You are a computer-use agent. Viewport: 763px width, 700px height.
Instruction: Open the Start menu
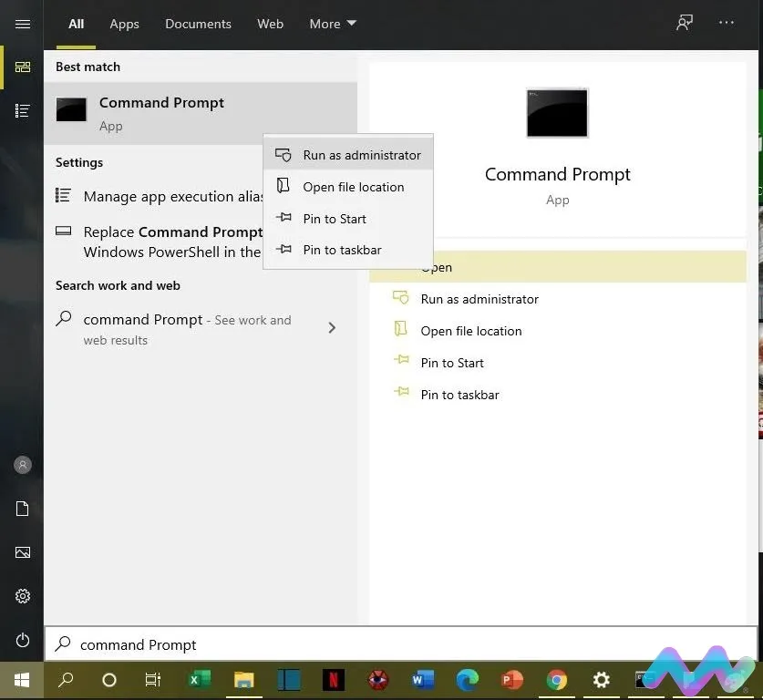point(20,680)
